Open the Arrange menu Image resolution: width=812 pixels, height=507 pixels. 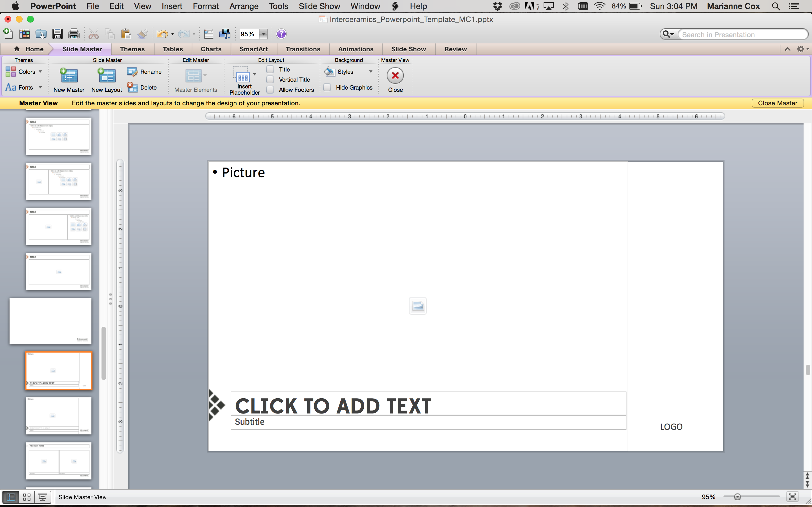coord(244,6)
